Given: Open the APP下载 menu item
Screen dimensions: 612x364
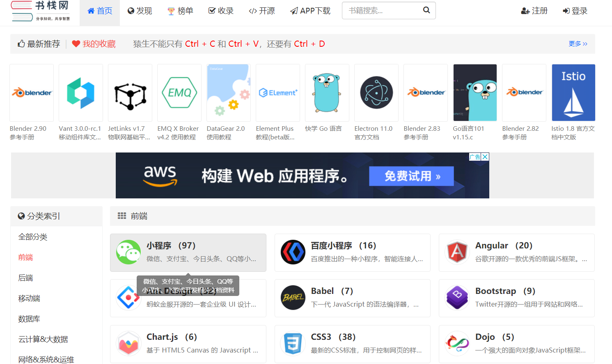Looking at the screenshot, I should tap(310, 11).
